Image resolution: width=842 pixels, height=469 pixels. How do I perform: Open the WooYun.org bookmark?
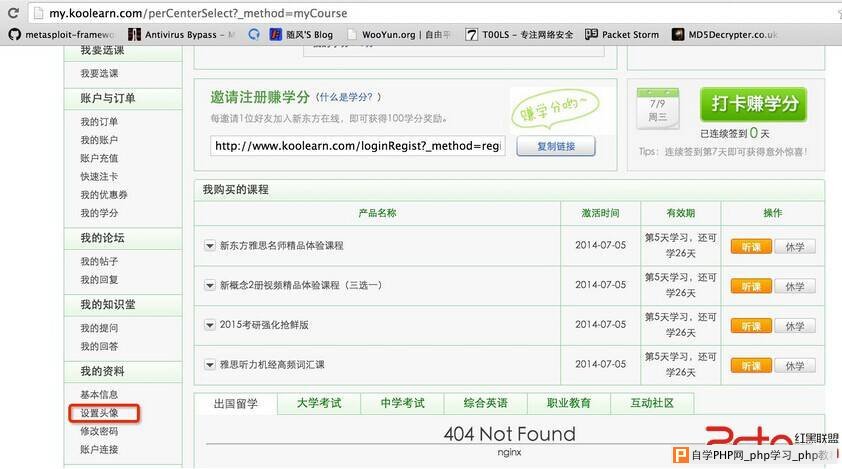point(398,35)
